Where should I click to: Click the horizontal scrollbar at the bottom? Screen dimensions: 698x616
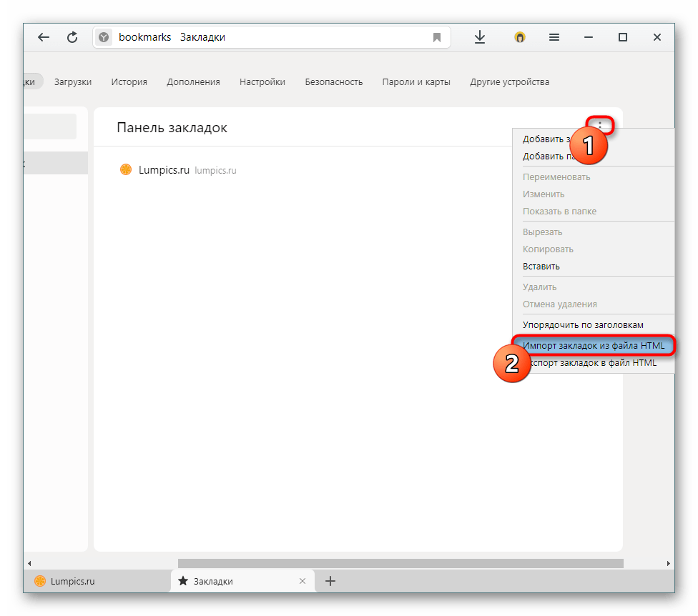pyautogui.click(x=400, y=563)
